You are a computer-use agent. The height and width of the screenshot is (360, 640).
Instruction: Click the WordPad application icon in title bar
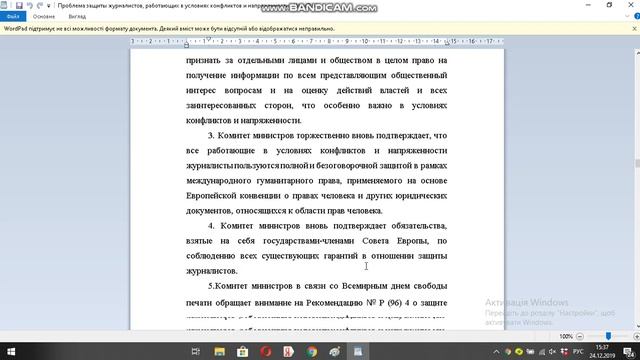pyautogui.click(x=4, y=5)
